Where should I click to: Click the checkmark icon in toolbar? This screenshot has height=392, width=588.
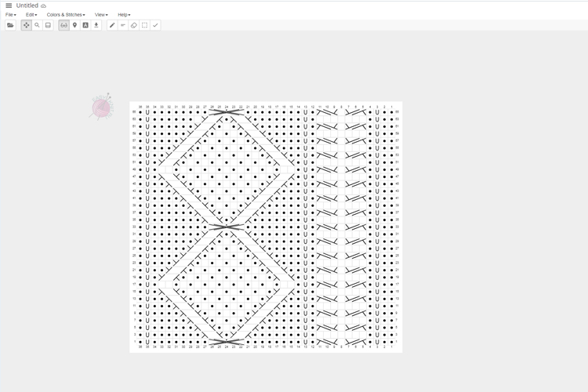pyautogui.click(x=155, y=25)
